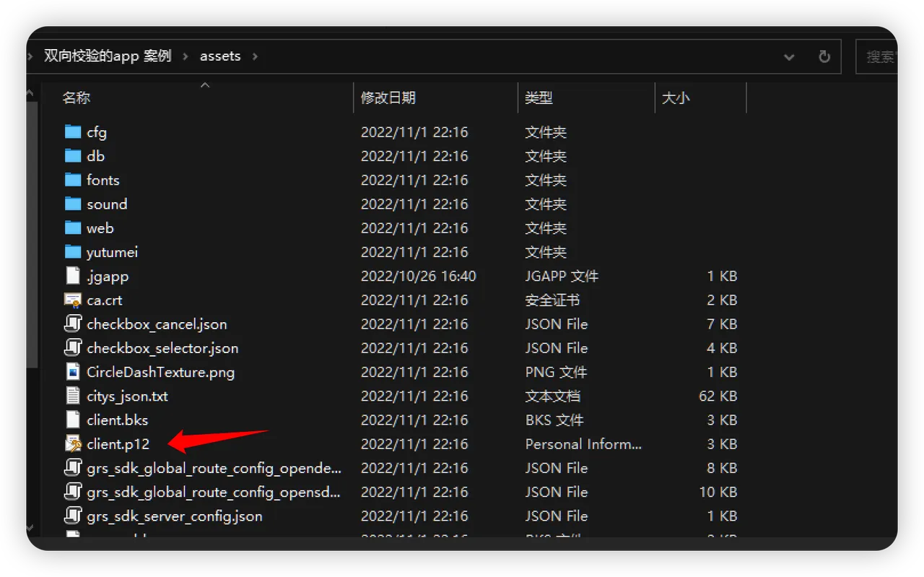
Task: Sort by 类型 column header
Action: click(x=539, y=98)
